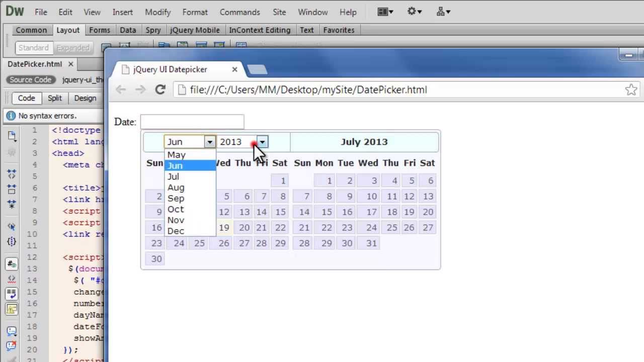Switch to the Favorites insert tab
Screen dimensions: 644x362
tap(339, 30)
